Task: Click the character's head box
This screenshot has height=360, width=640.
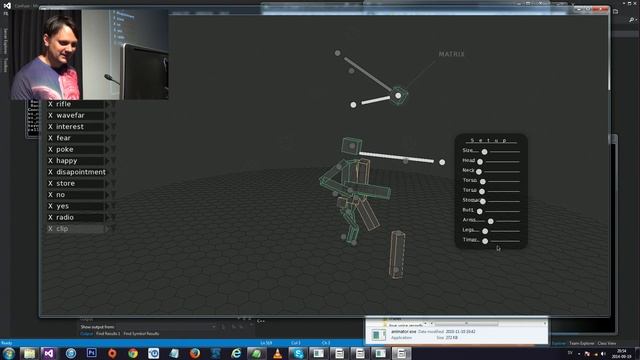Action: pyautogui.click(x=351, y=146)
